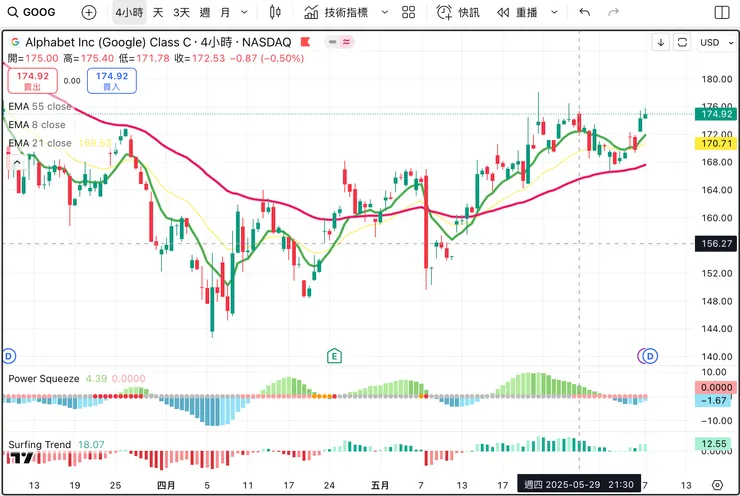The image size is (740, 496).
Task: Open the candlestick chart type selector
Action: 275,12
